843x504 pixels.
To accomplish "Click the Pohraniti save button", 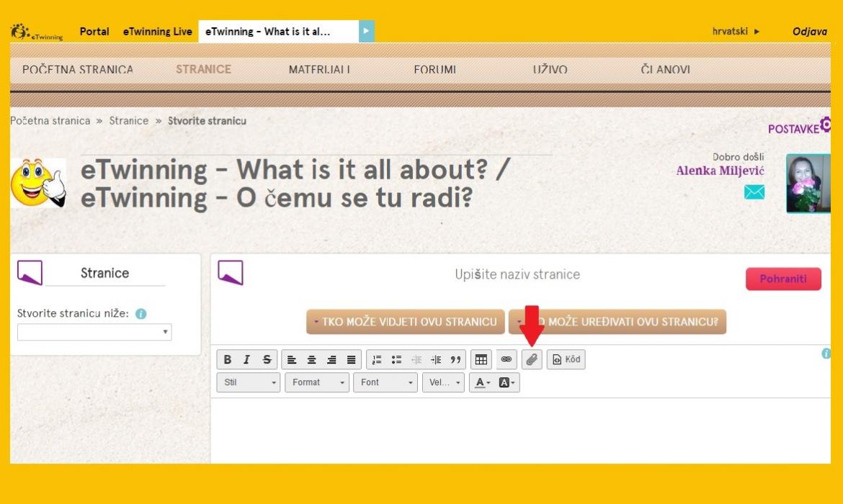I will (783, 279).
